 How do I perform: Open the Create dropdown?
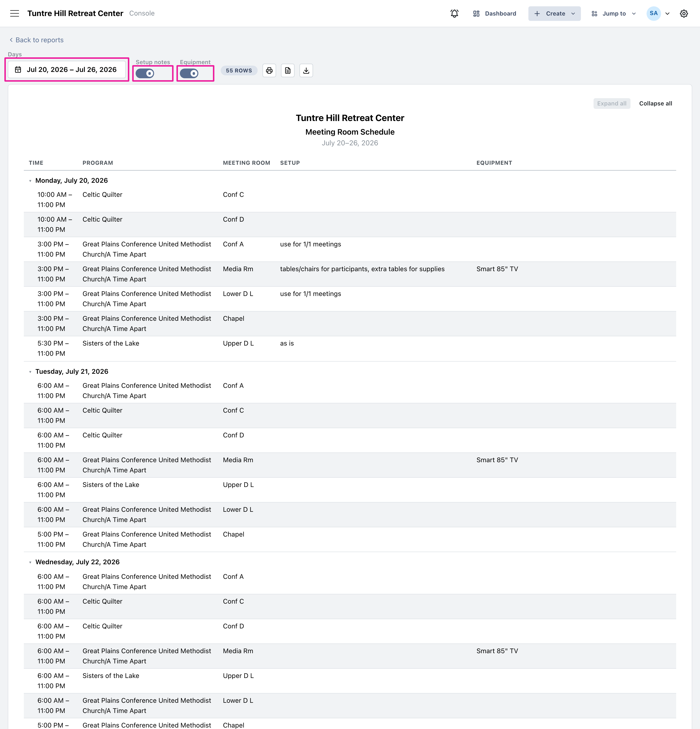point(554,13)
